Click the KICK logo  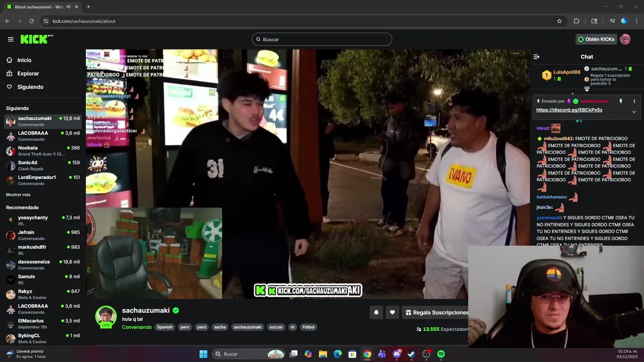(36, 39)
